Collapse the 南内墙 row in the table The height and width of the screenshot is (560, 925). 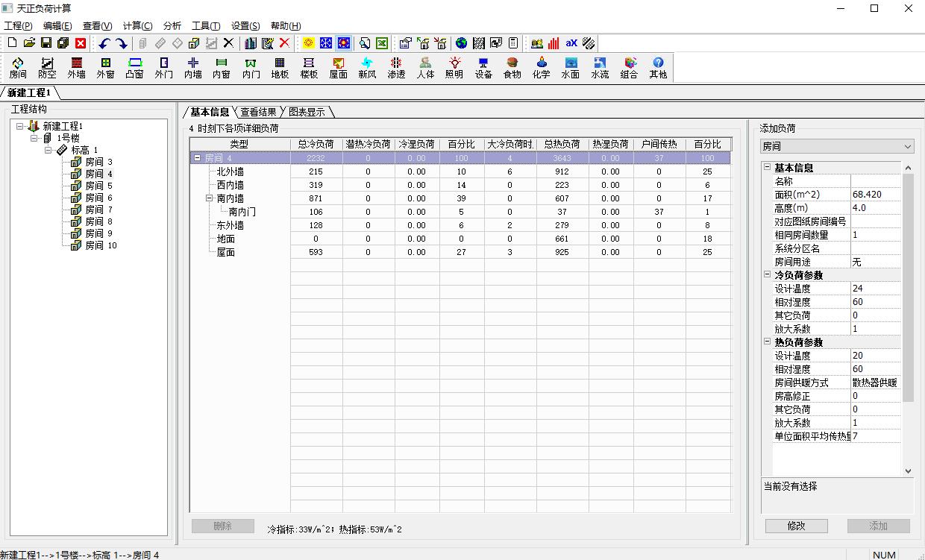tap(210, 198)
